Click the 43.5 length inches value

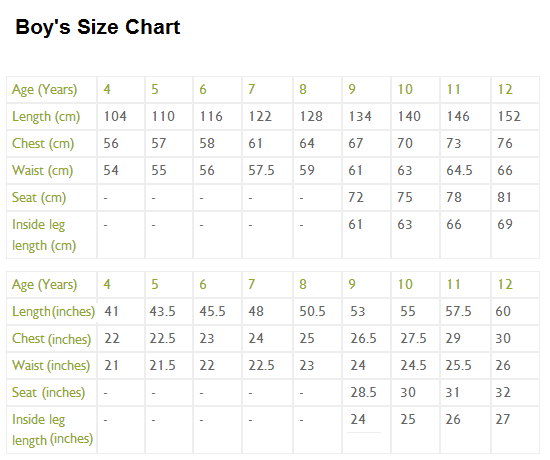point(162,312)
